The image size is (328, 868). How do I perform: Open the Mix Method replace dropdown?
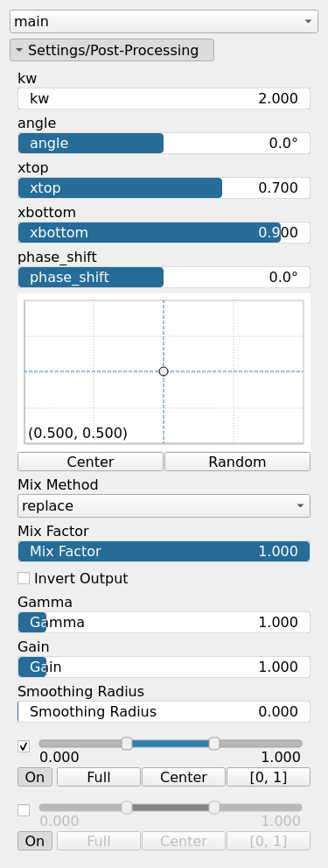coord(164,506)
